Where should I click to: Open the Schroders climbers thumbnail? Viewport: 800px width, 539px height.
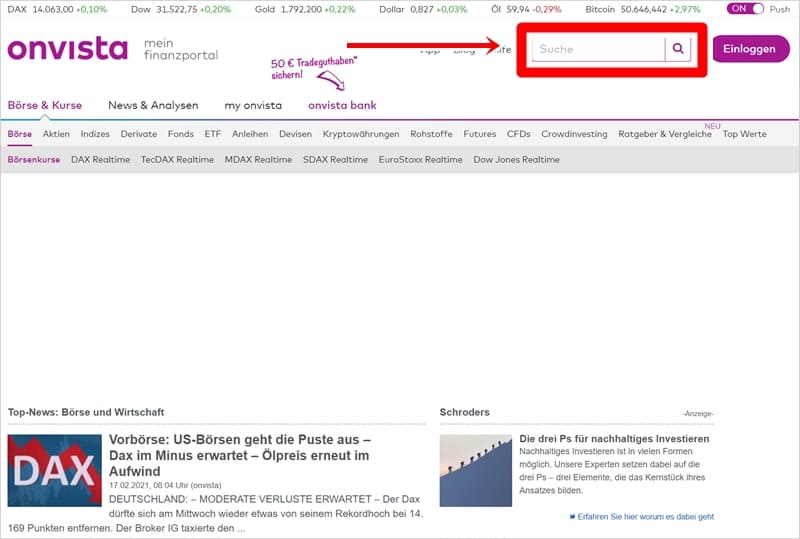[x=476, y=471]
